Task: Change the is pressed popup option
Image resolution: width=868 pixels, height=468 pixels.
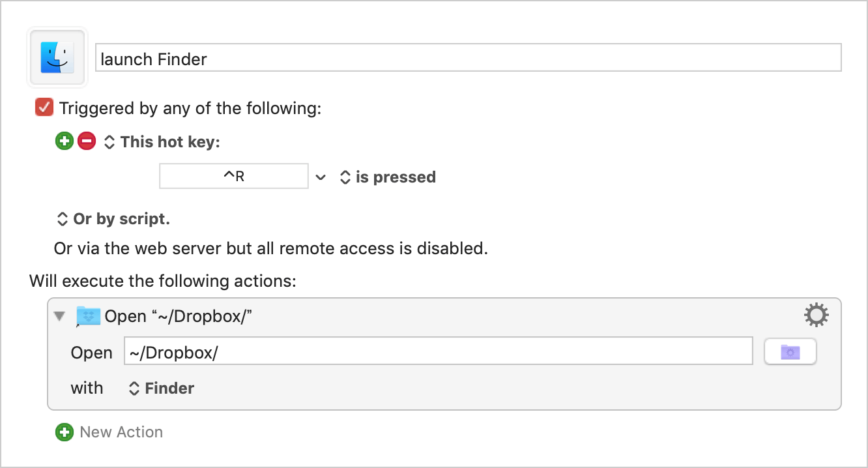Action: pos(388,177)
